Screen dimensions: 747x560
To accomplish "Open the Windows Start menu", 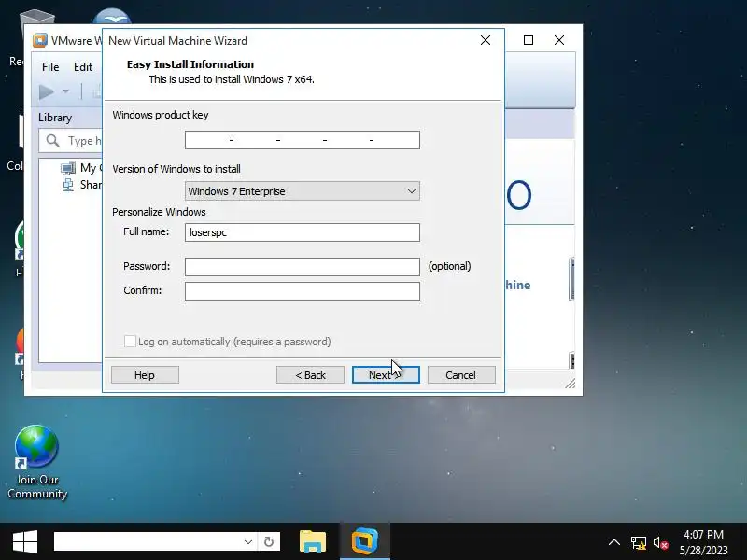I will click(x=25, y=542).
